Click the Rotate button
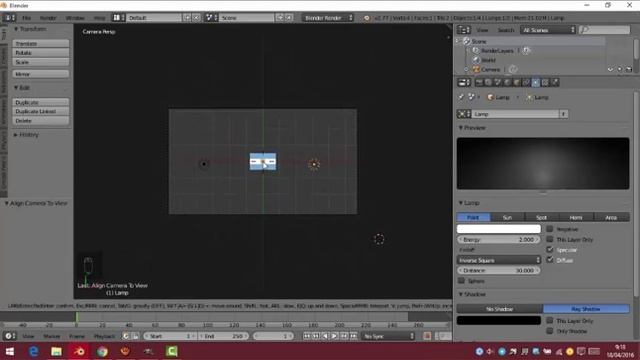 click(41, 53)
